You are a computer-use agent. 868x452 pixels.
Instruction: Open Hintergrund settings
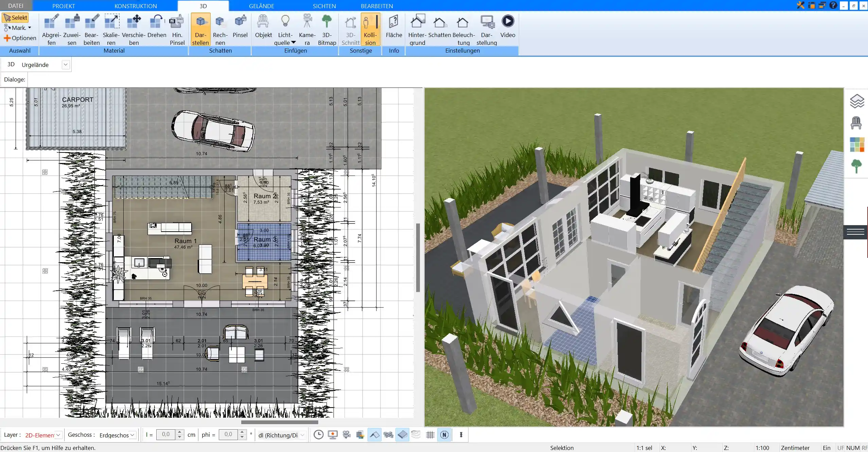pos(417,30)
